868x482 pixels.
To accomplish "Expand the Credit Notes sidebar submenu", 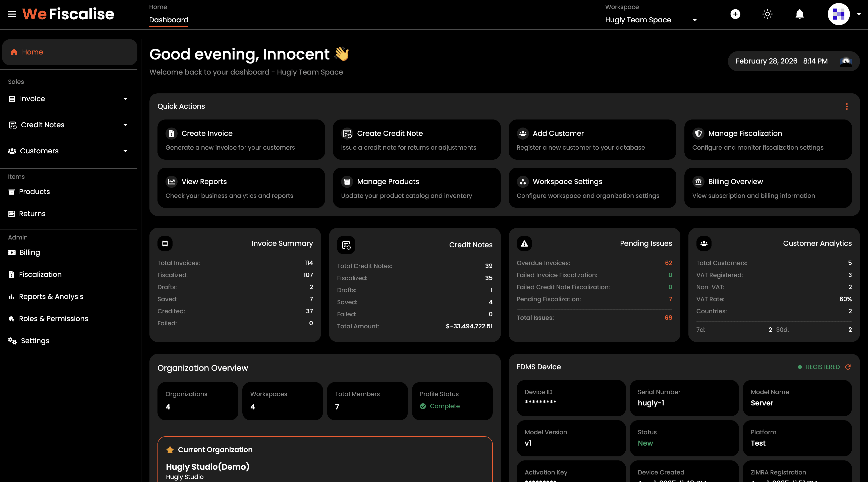I will (x=125, y=125).
